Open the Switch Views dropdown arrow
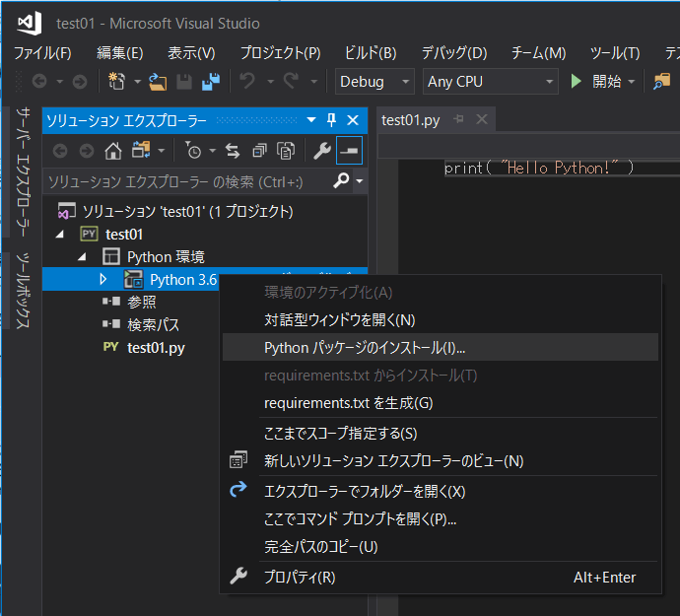The height and width of the screenshot is (616, 680). tap(162, 151)
